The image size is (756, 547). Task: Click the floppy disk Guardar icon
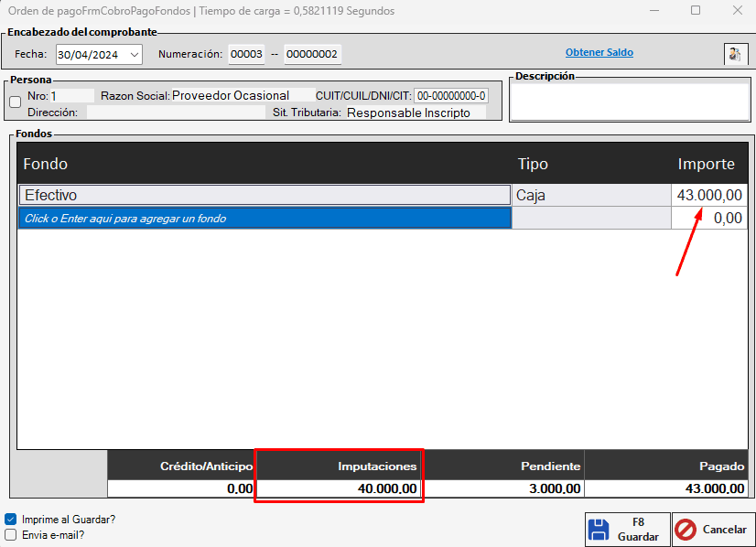599,530
